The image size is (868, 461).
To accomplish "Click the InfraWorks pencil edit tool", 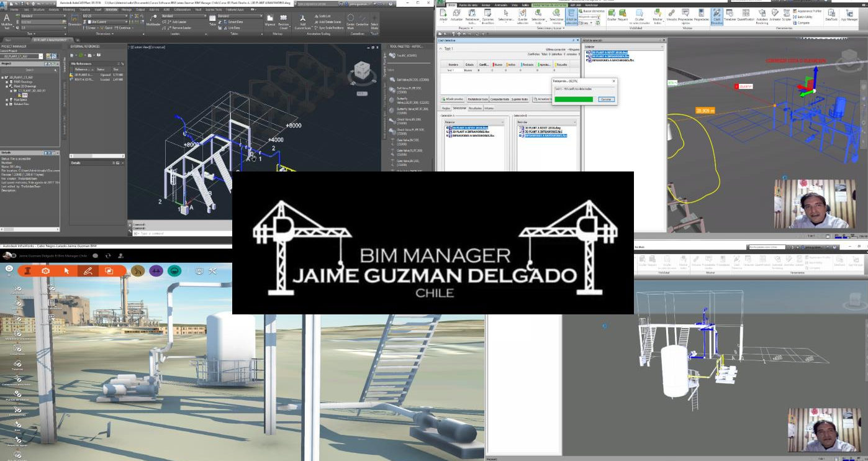I will 88,271.
